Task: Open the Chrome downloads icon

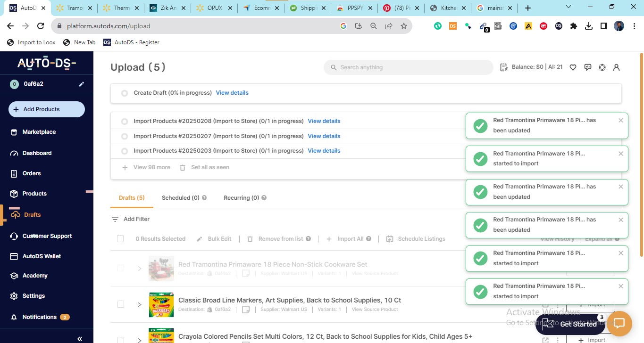Action: 589,26
